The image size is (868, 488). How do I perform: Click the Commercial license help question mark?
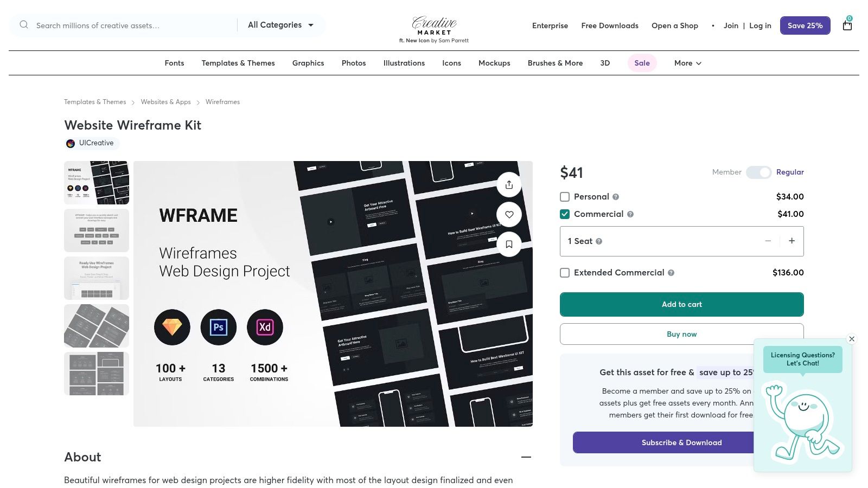point(630,214)
